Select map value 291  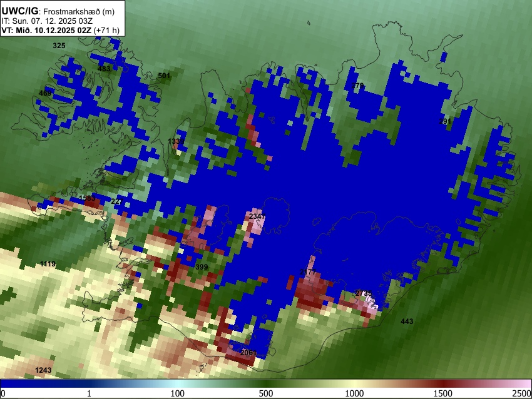click(x=445, y=121)
